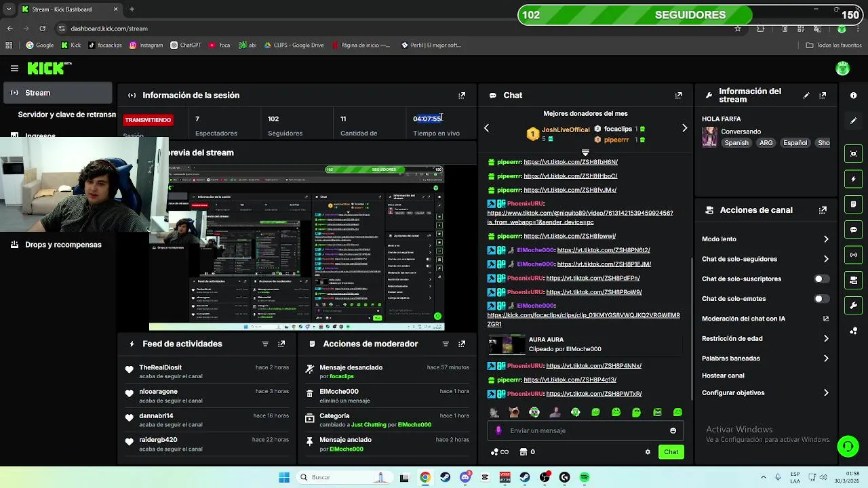Pop out the Información del stream panel
This screenshot has height=488, width=868.
click(x=823, y=96)
